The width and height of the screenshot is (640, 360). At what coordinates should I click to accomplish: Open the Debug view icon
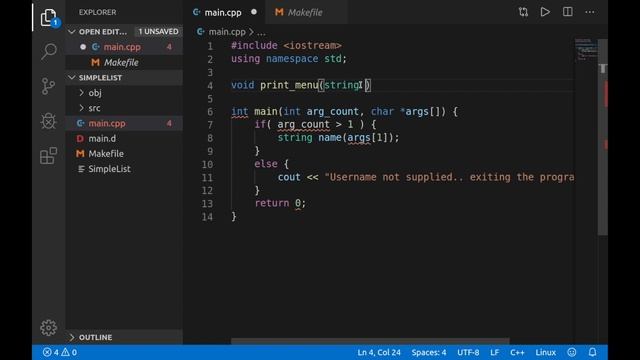49,121
